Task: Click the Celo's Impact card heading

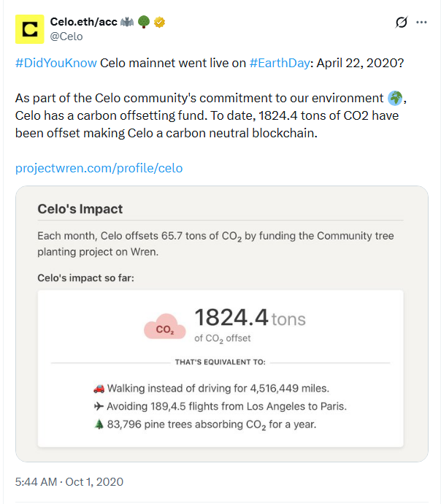Action: 80,209
